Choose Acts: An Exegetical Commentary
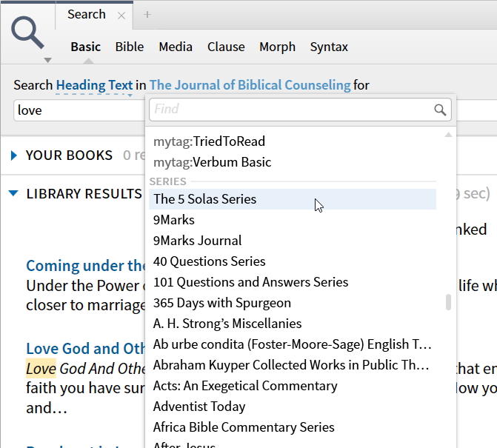This screenshot has height=448, width=497. tap(293, 386)
